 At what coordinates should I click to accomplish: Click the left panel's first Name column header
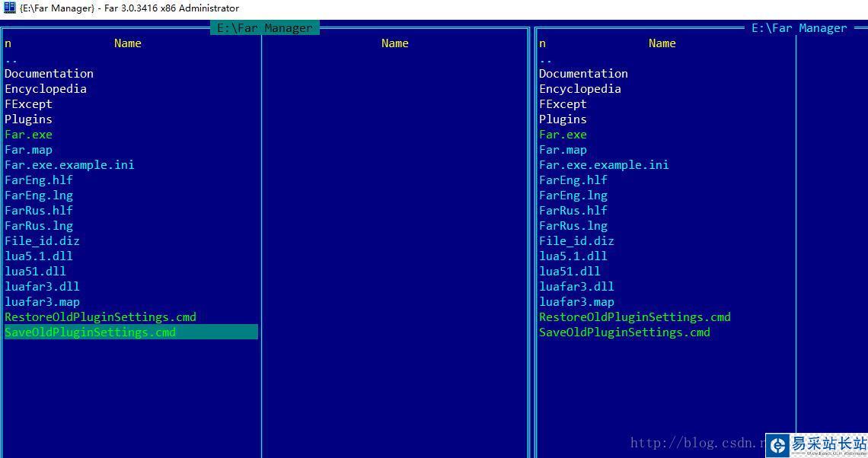pyautogui.click(x=128, y=43)
